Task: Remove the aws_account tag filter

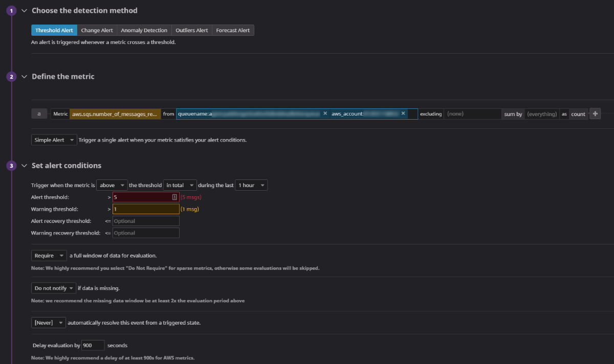Action: [403, 113]
